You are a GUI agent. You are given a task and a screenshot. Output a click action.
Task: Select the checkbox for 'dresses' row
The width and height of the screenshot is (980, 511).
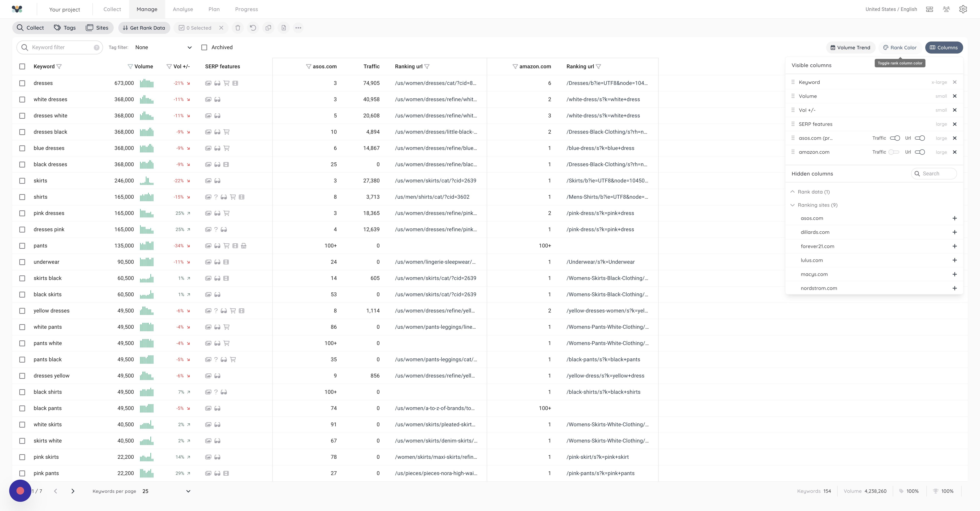coord(22,83)
